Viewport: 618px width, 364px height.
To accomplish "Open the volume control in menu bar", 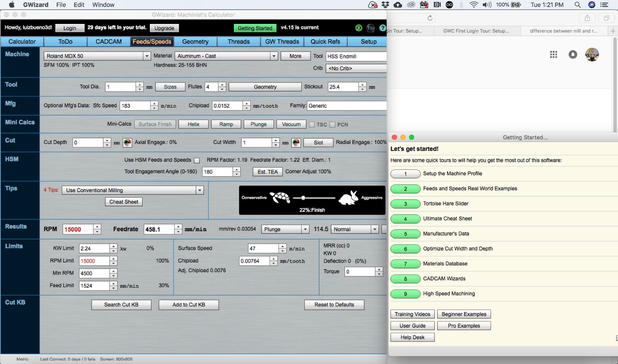I will pyautogui.click(x=487, y=5).
